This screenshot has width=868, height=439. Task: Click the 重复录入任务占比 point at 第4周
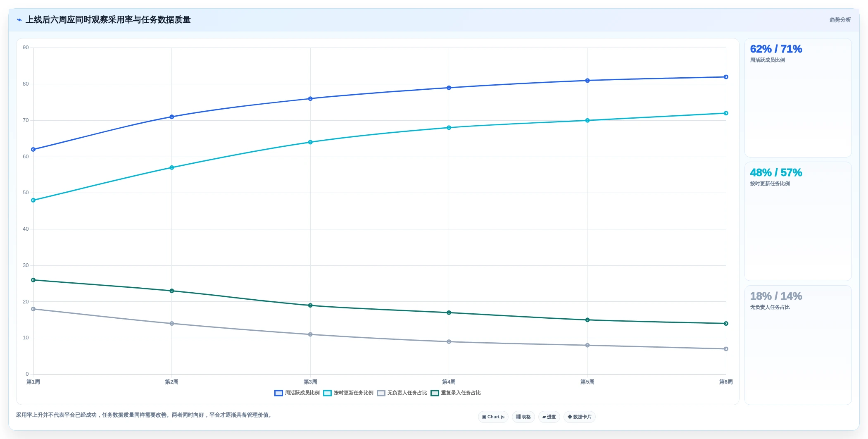point(449,313)
